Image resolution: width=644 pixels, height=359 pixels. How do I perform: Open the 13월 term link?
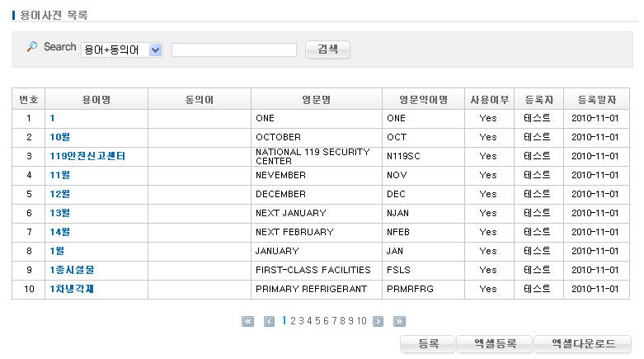click(x=59, y=213)
